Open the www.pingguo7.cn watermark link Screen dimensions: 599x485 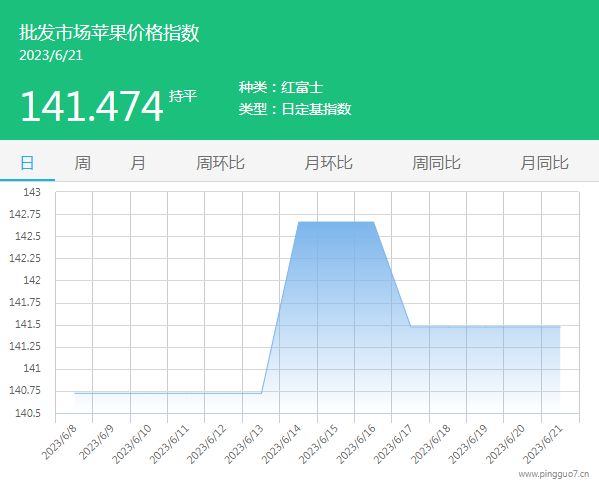(554, 474)
